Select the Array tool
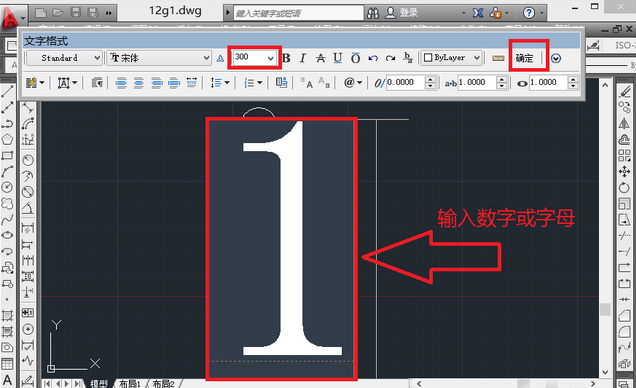The height and width of the screenshot is (388, 636). click(x=625, y=155)
